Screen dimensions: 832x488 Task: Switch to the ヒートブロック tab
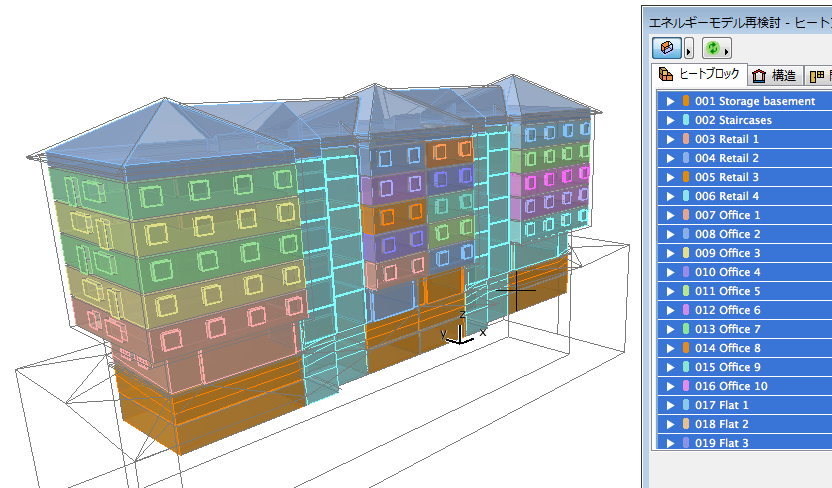click(700, 74)
